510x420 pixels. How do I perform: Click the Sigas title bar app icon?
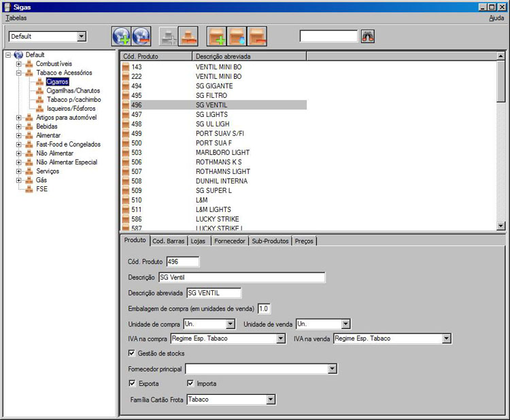[7, 7]
